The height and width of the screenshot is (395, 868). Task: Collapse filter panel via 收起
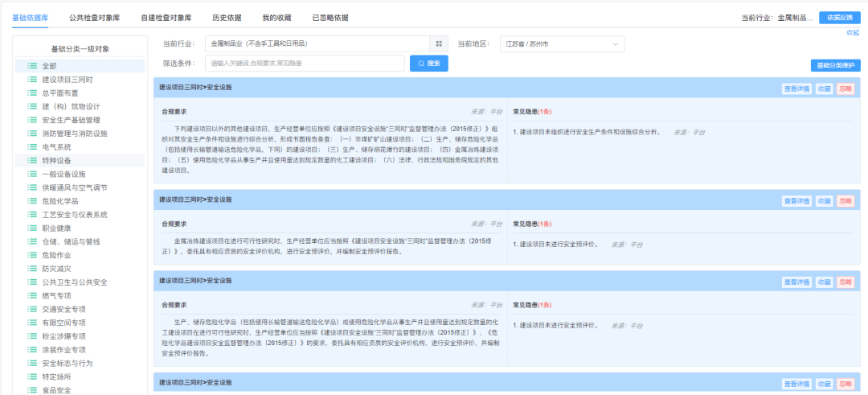853,33
